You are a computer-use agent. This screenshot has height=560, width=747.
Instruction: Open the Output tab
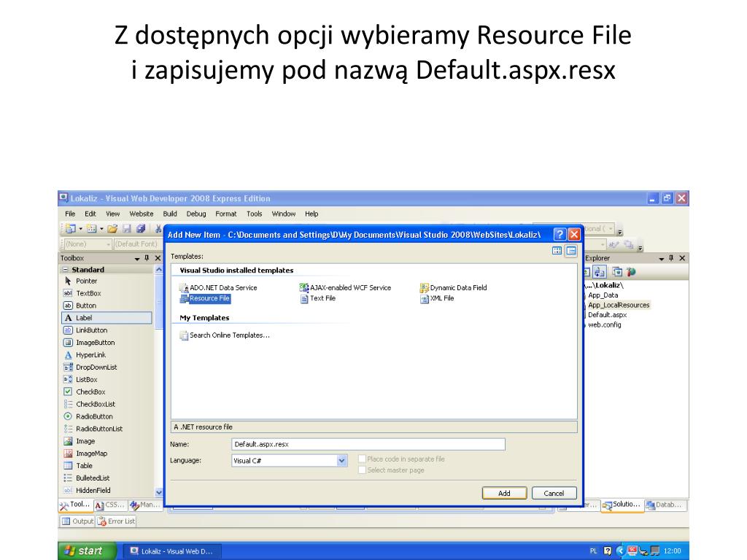(77, 521)
